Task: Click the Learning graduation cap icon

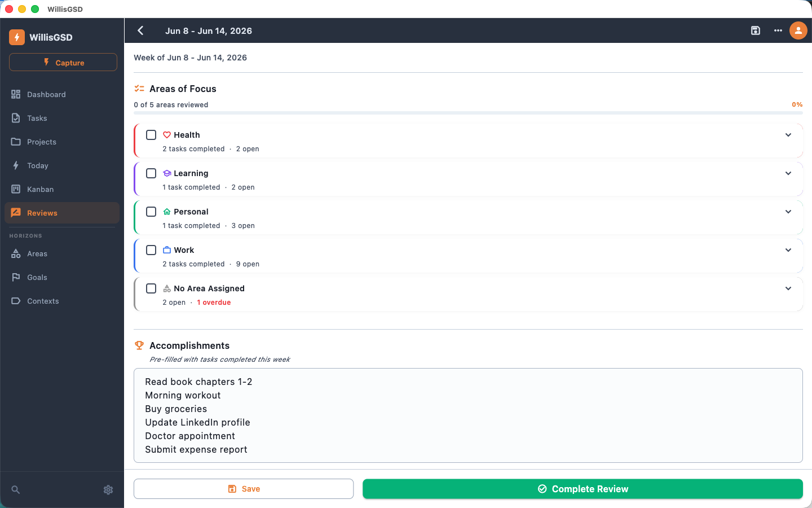Action: (167, 173)
